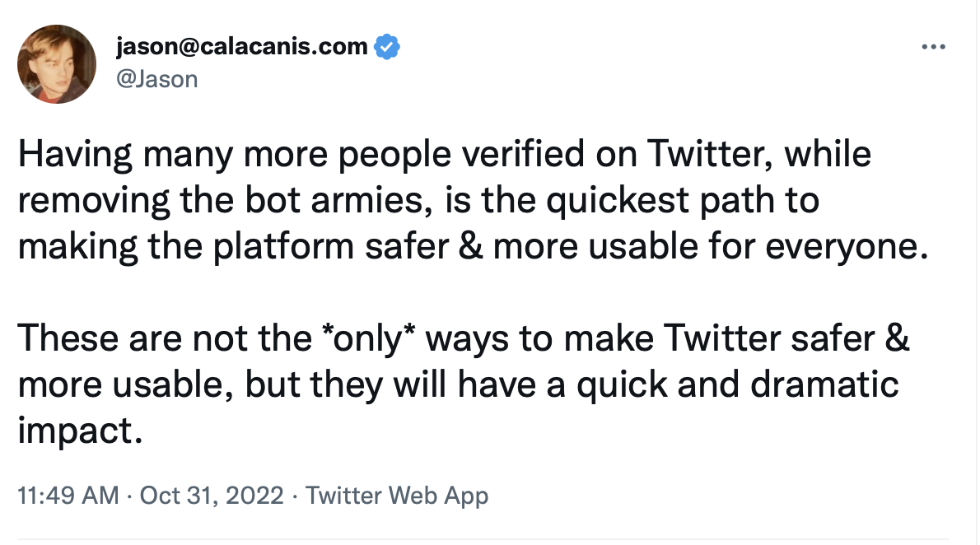980x545 pixels.
Task: Open the three-dot more options menu
Action: point(934,47)
